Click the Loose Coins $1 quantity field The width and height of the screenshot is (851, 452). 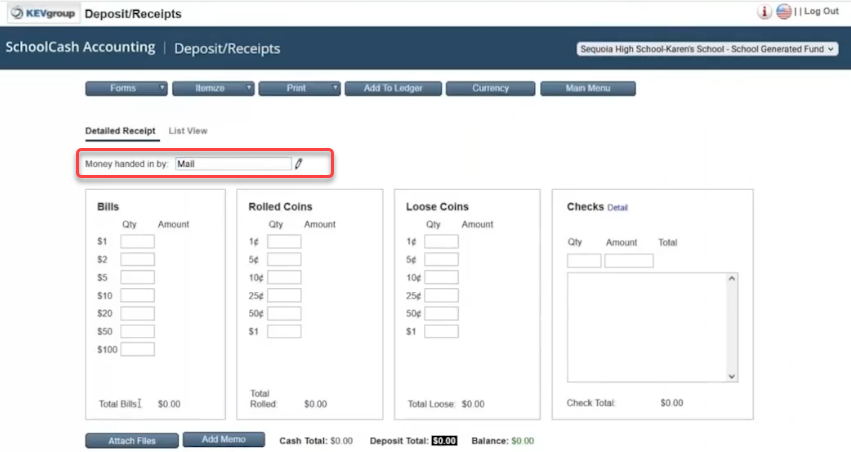tap(441, 331)
